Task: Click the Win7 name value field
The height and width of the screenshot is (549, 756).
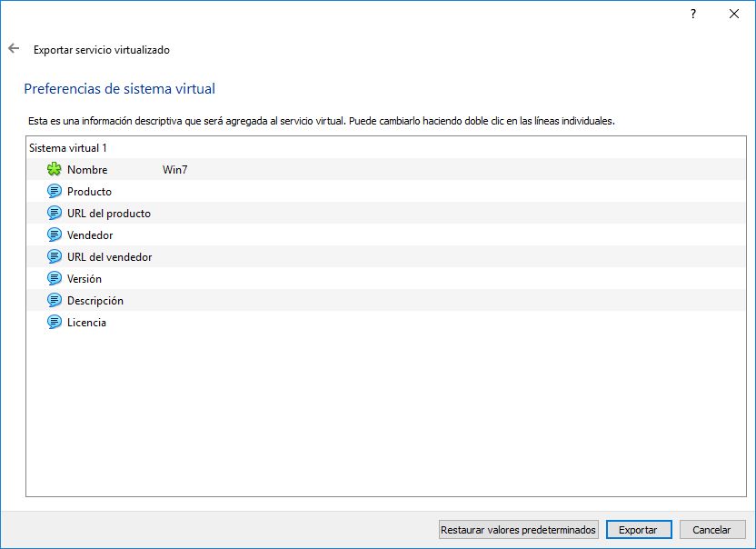Action: point(174,170)
